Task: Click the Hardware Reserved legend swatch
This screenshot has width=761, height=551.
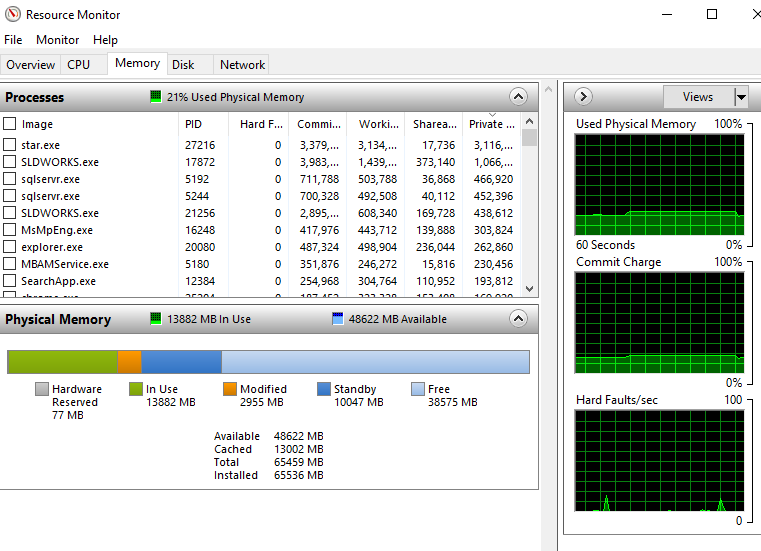Action: [42, 389]
